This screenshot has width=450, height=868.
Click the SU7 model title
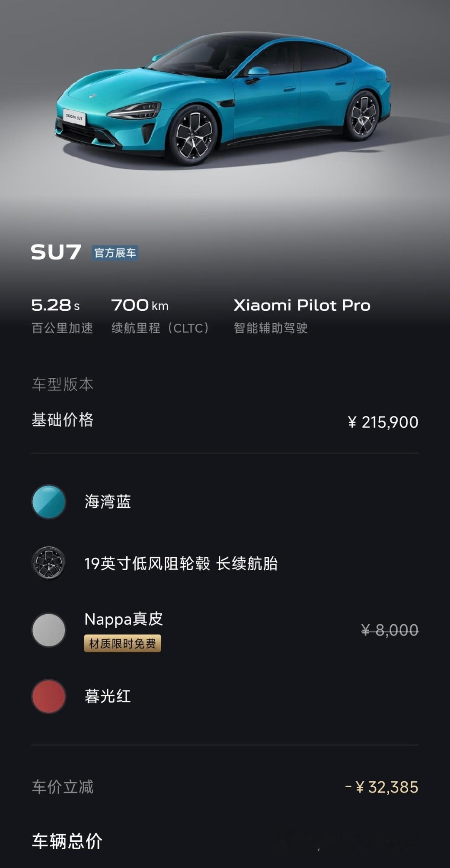56,252
